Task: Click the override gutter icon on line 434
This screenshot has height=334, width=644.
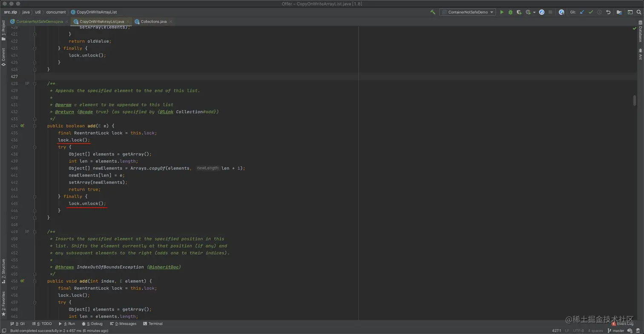Action: [22, 126]
